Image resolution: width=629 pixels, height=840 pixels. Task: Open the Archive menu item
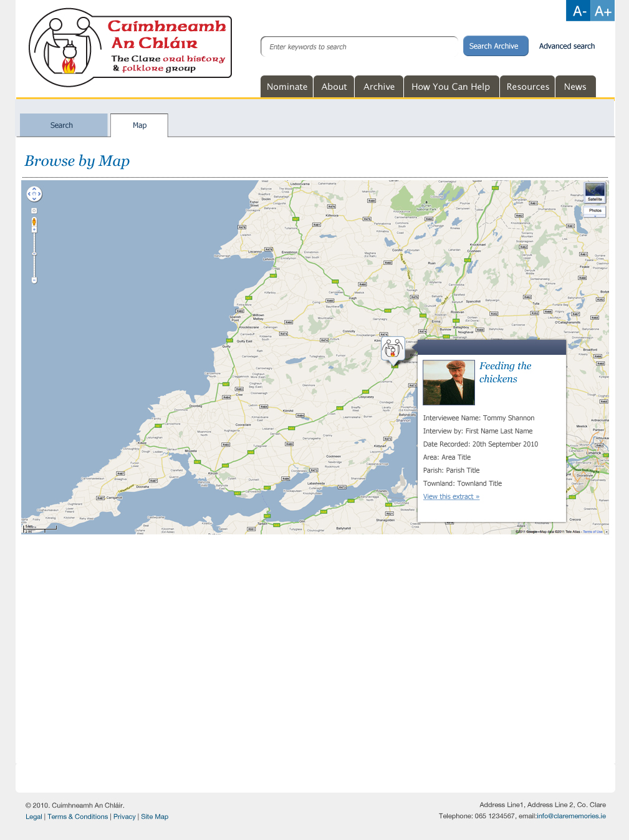379,87
